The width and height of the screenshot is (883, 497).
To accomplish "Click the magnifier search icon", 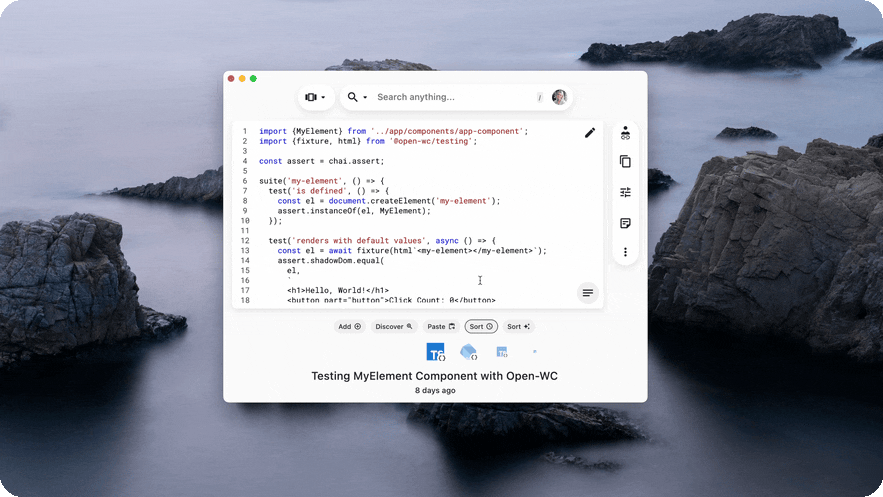I will click(x=353, y=97).
